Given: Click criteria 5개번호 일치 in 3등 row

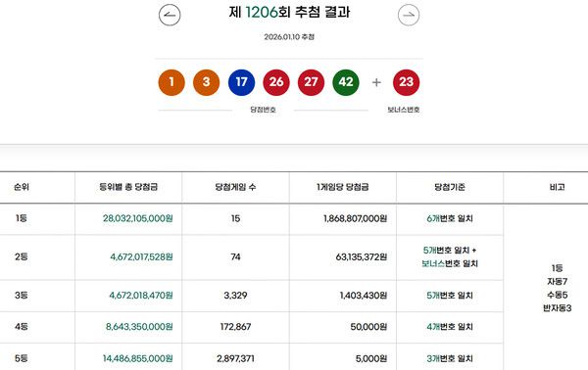Looking at the screenshot, I should click(450, 295).
